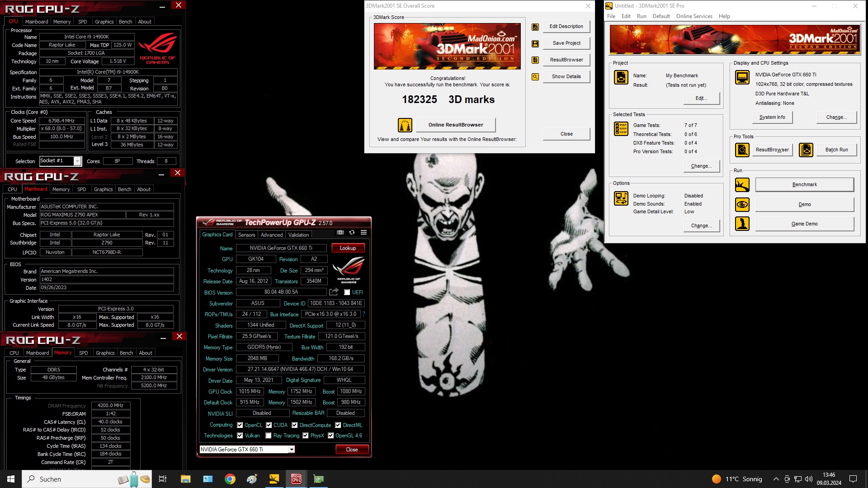Click Change button under Display settings
868x488 pixels.
[836, 117]
